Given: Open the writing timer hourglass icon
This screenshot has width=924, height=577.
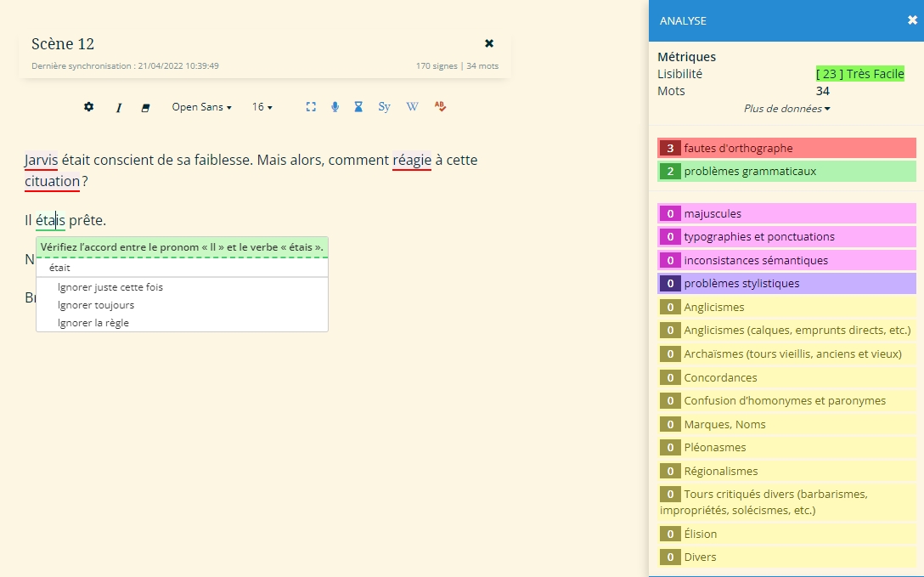Looking at the screenshot, I should (x=358, y=107).
